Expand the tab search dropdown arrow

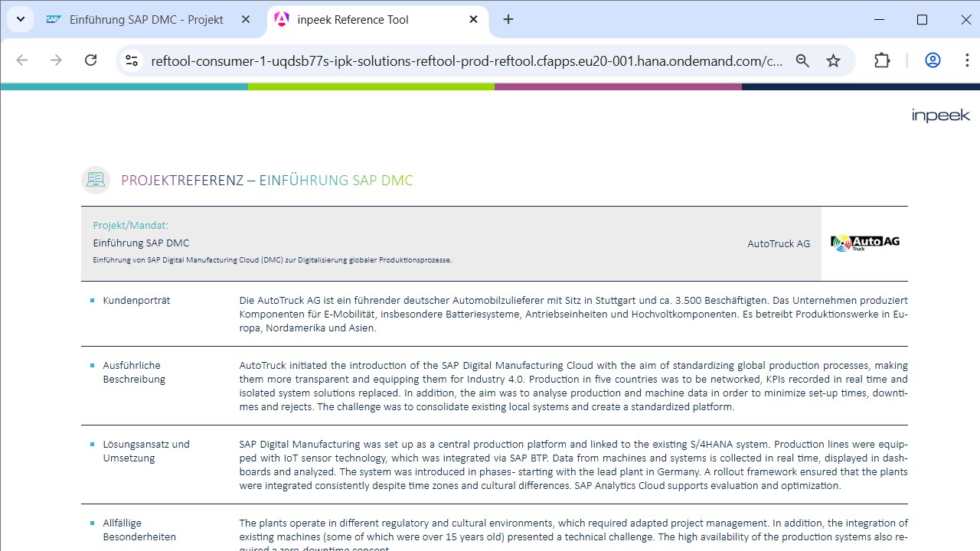[x=21, y=20]
